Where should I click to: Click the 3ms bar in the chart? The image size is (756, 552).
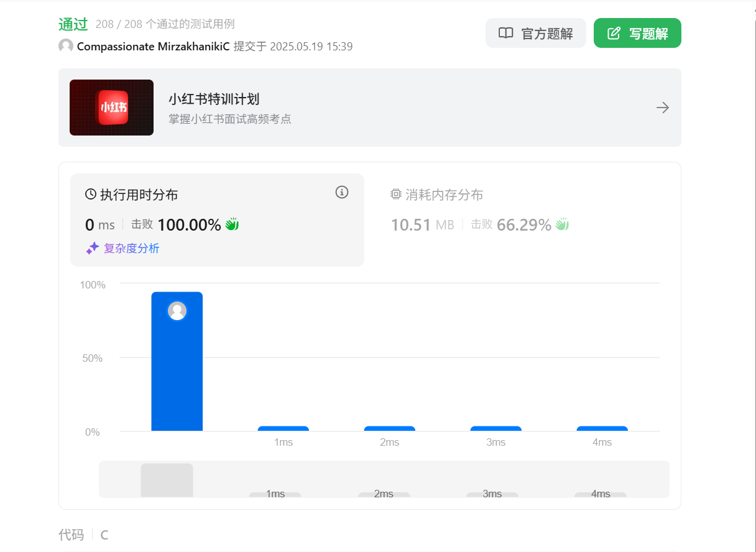tap(496, 428)
